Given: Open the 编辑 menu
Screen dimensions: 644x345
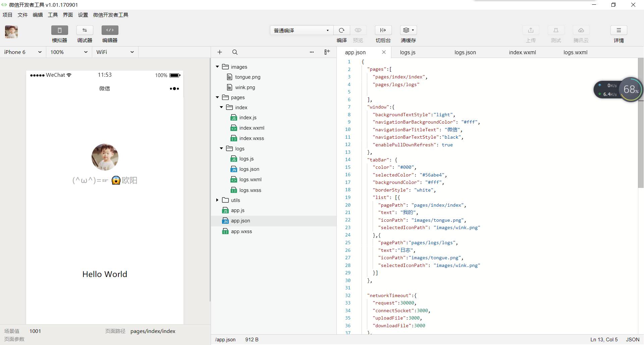Looking at the screenshot, I should click(38, 15).
